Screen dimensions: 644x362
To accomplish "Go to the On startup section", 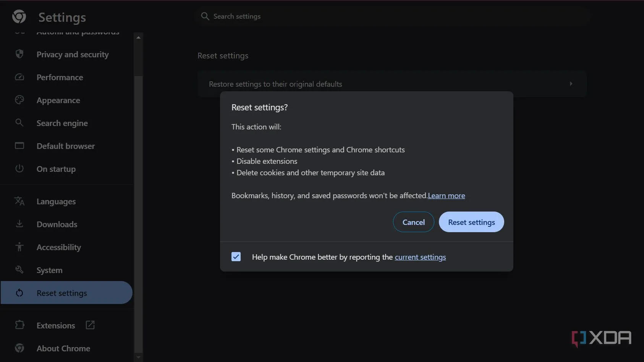I will click(56, 169).
